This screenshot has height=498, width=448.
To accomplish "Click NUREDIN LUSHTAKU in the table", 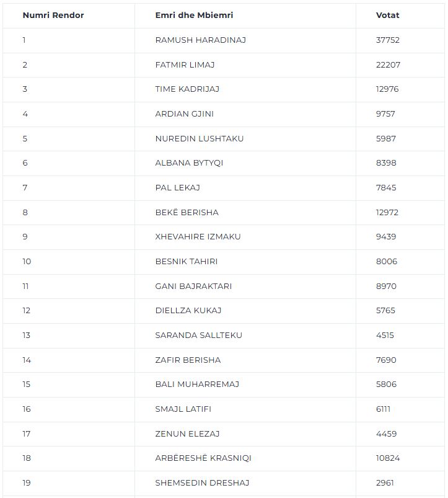I will click(200, 138).
